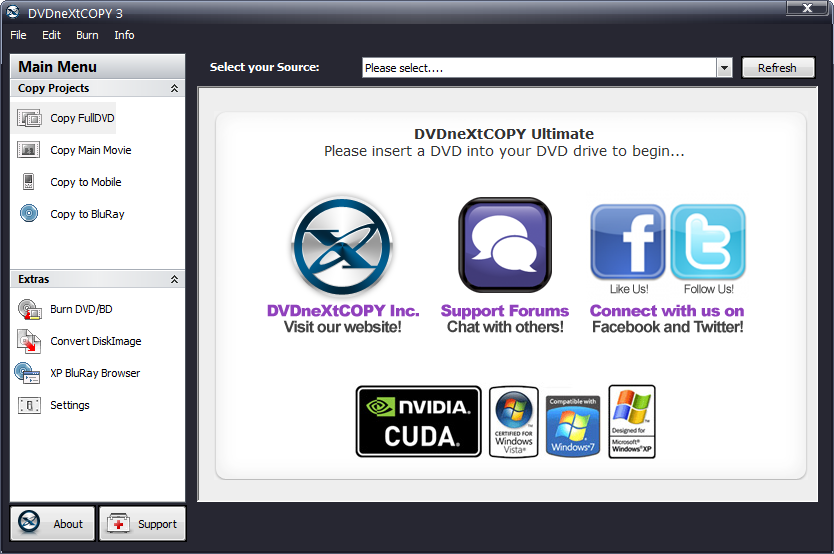
Task: Click the Copy FullDVD icon
Action: 29,118
